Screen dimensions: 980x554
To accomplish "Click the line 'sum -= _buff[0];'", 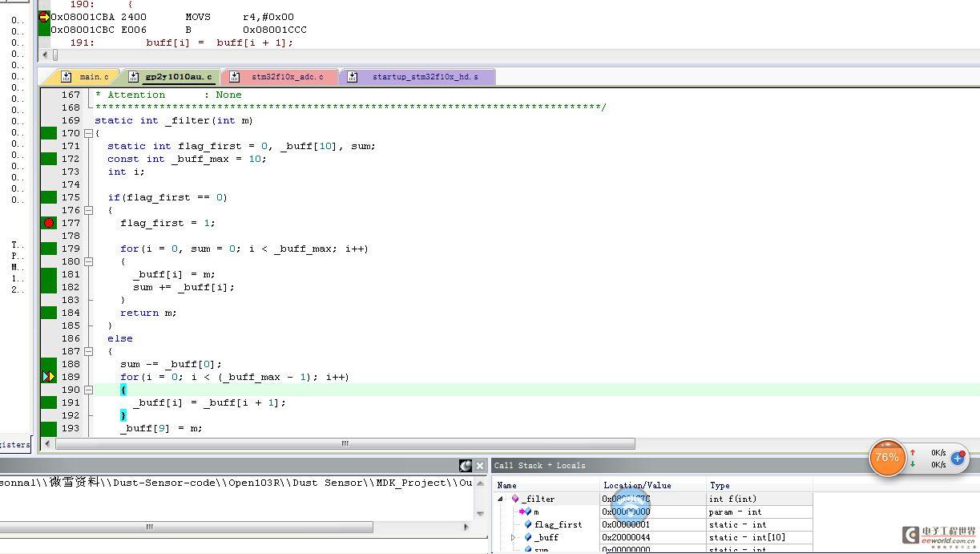I will [171, 364].
